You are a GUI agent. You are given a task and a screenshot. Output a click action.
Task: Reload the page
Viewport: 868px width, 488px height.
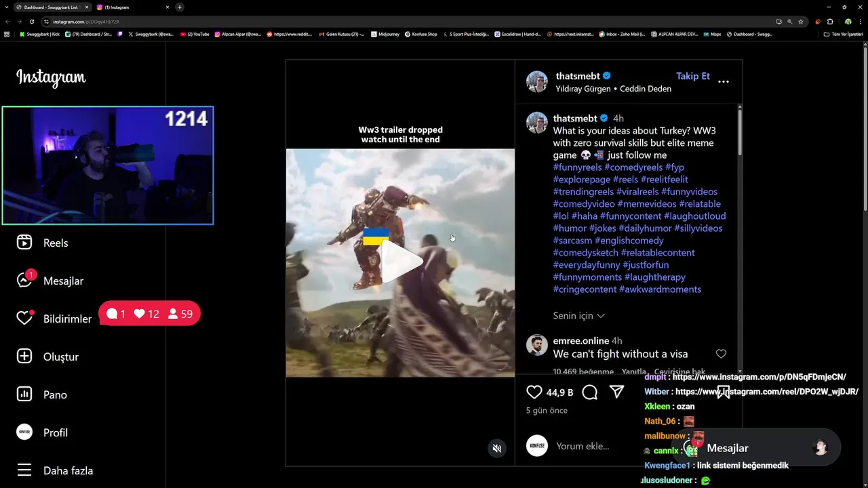pos(31,22)
